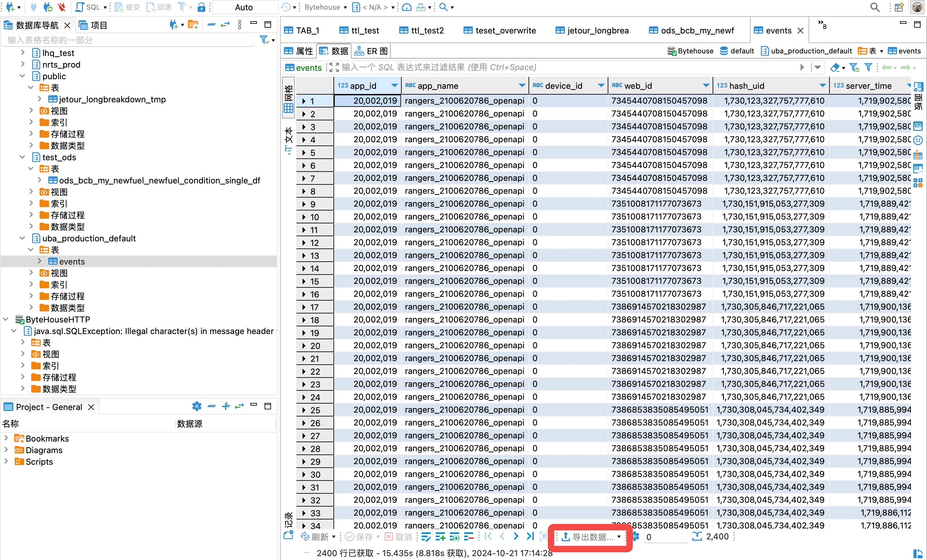
Task: Go to the next page of results arrow
Action: [516, 537]
